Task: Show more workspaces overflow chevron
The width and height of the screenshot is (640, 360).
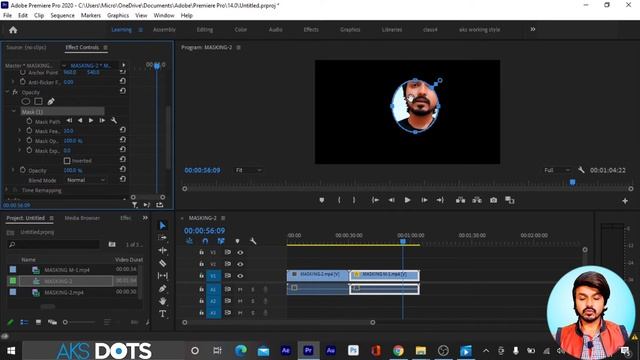Action: pos(533,29)
